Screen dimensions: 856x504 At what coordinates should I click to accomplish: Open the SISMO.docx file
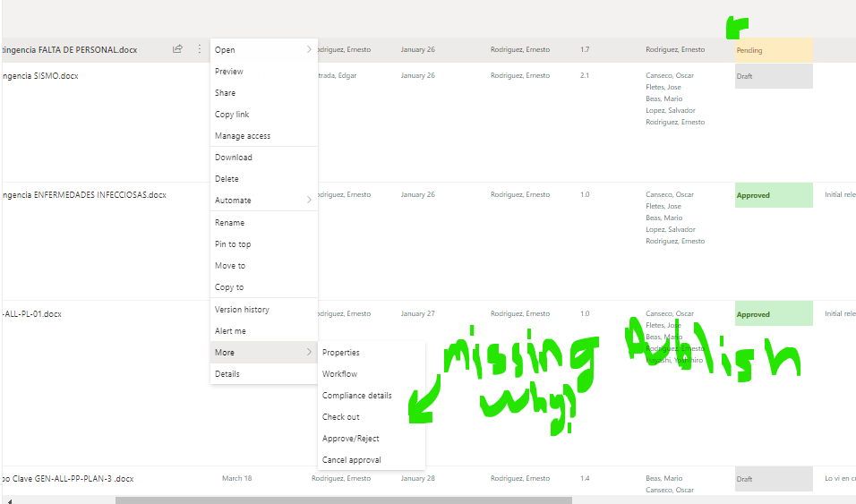(x=40, y=76)
